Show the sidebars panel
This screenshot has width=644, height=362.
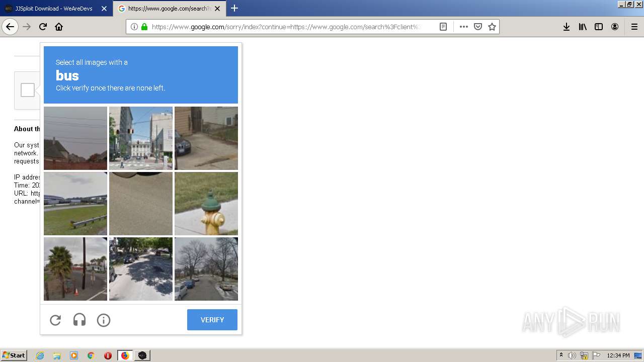(599, 27)
